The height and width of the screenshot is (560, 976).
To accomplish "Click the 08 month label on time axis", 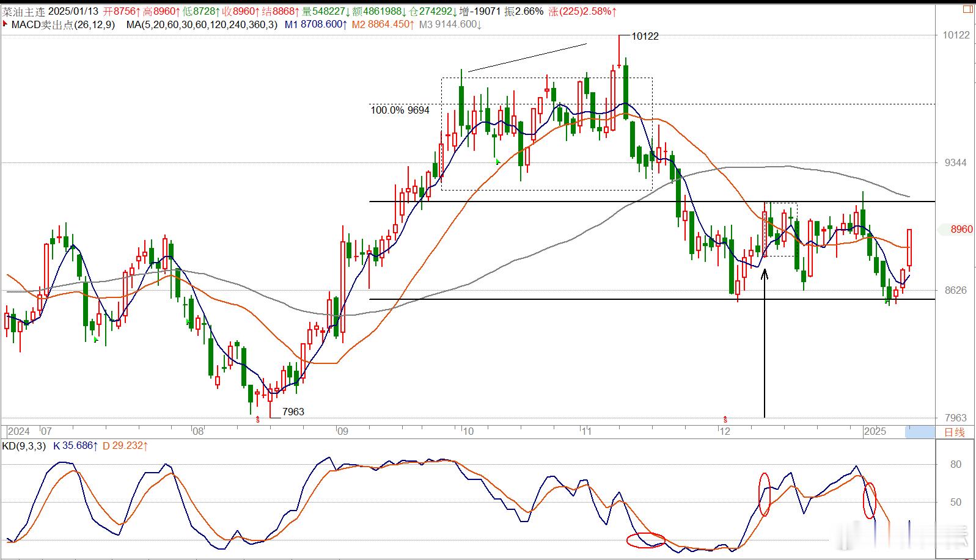I will [198, 432].
